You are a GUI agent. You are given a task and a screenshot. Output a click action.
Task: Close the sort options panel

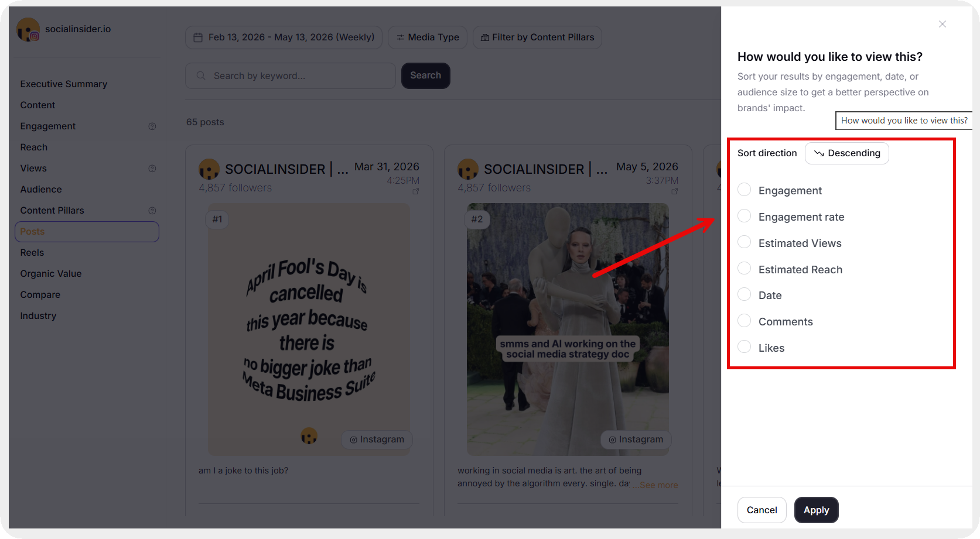942,24
